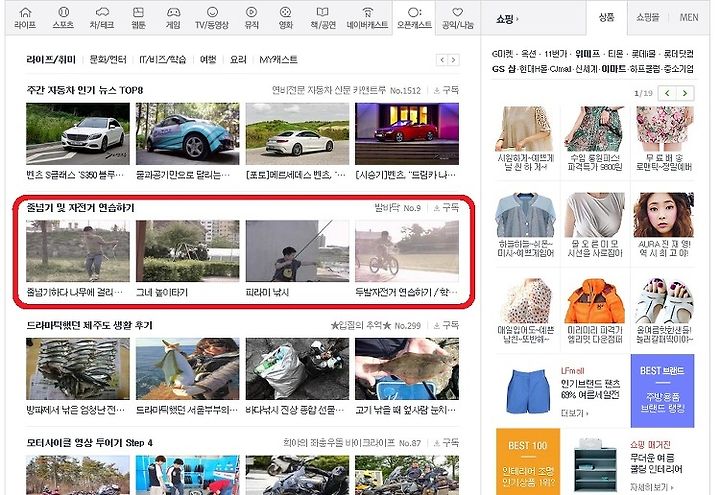Screen dimensions: 720x495
Task: Open the 책/공연 book icon tab
Action: coord(323,17)
